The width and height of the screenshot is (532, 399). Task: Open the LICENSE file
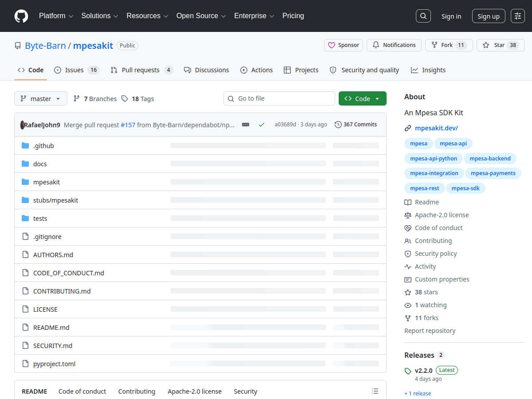(45, 309)
